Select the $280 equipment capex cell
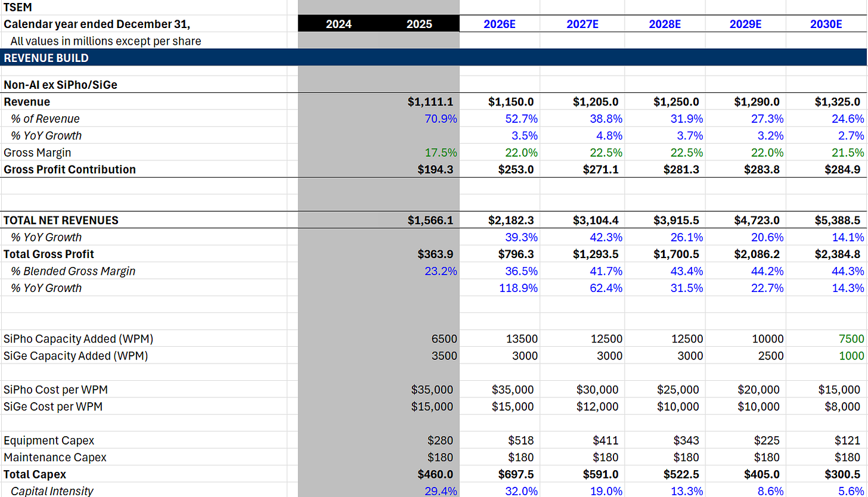The image size is (868, 497). tap(441, 440)
